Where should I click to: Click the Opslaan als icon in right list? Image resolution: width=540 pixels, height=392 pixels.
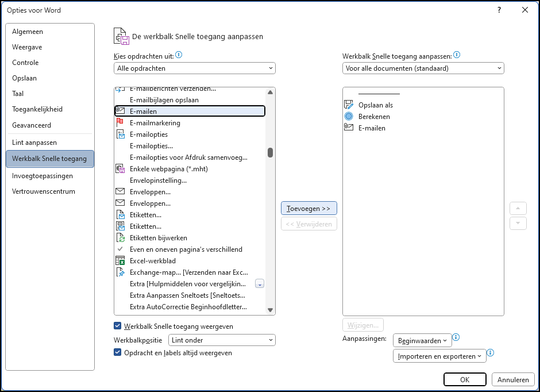[349, 105]
